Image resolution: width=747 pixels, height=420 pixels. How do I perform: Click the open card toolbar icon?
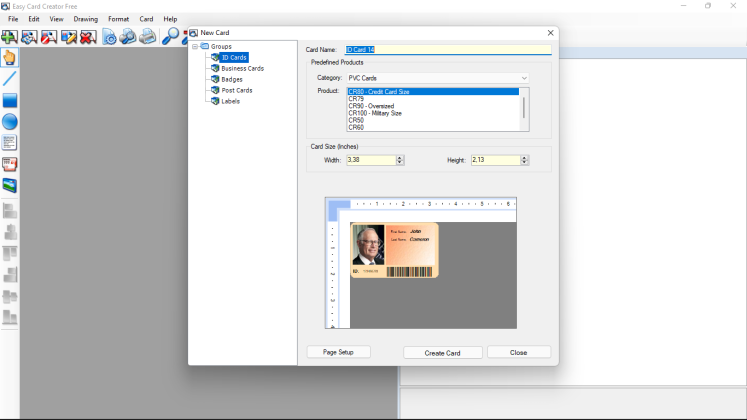29,37
